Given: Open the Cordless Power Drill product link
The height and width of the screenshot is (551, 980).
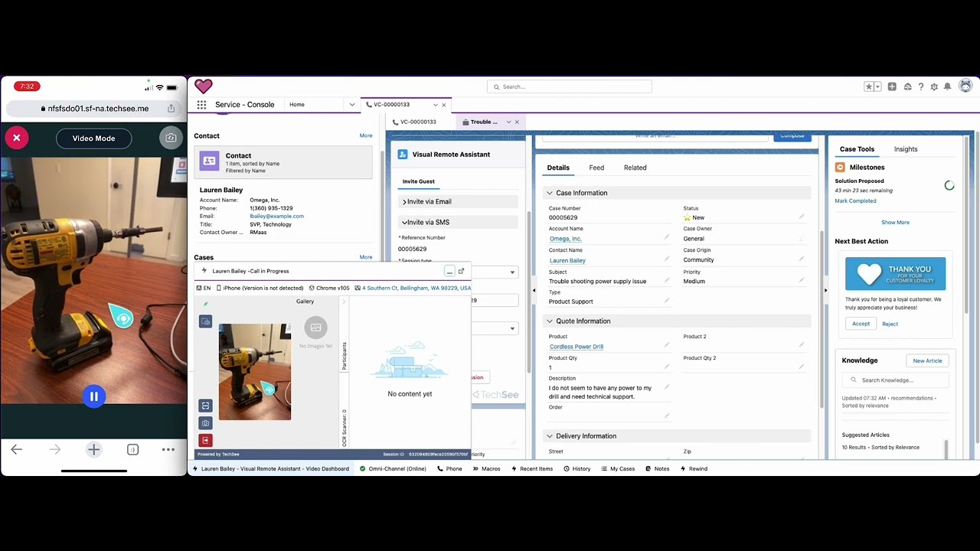Looking at the screenshot, I should pos(576,347).
